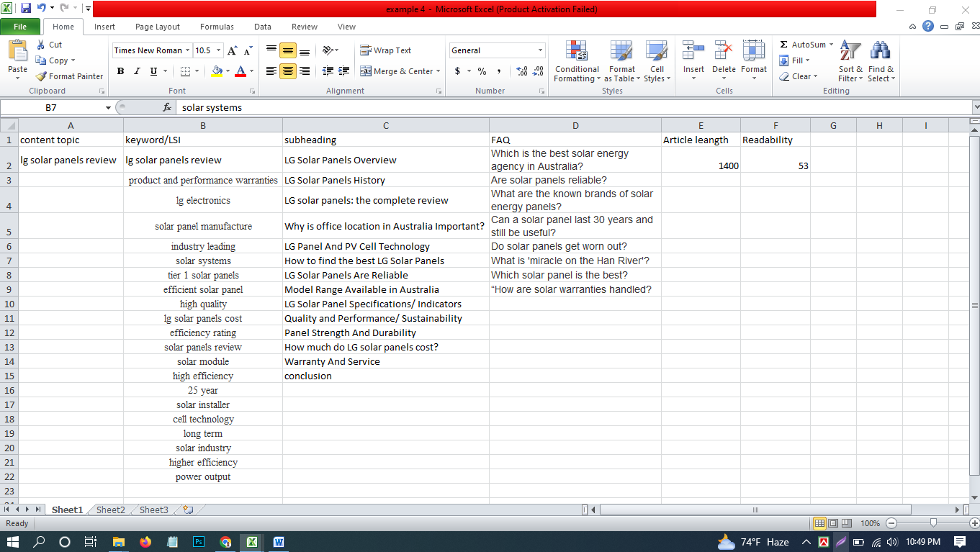
Task: Switch to the Formulas ribbon tab
Action: click(x=216, y=26)
